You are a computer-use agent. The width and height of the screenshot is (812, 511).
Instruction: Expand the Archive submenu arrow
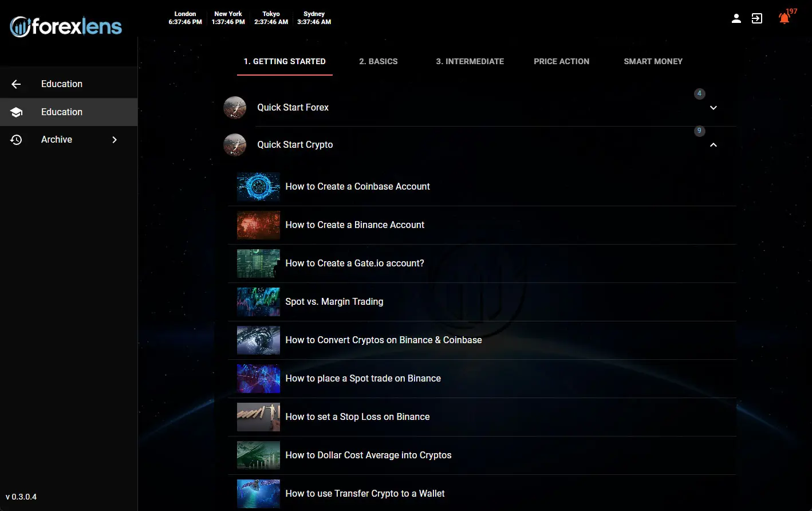[115, 140]
